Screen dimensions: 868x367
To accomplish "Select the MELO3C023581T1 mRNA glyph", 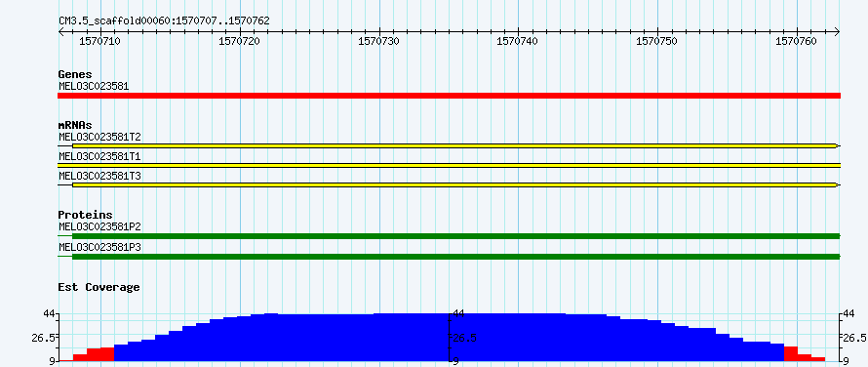I will pos(449,165).
